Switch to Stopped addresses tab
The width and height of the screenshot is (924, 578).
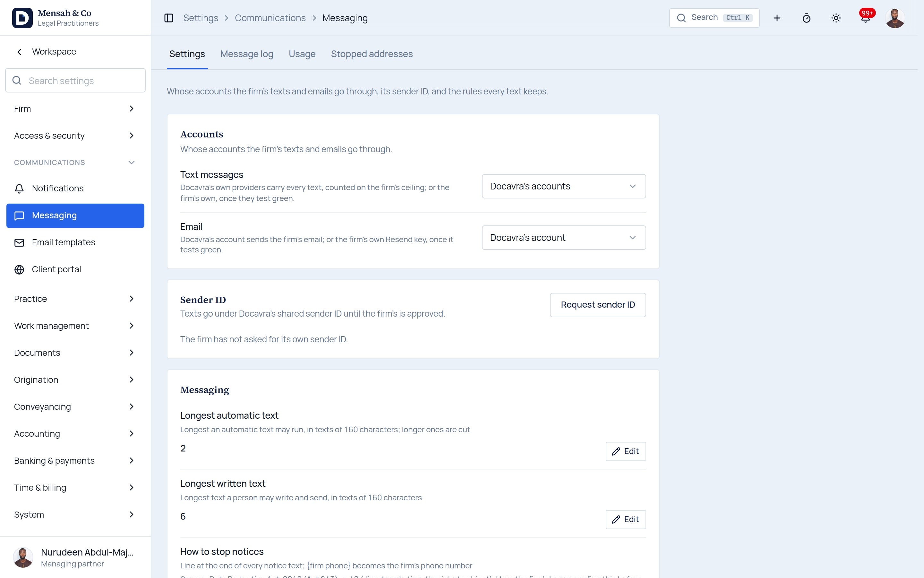click(x=372, y=54)
